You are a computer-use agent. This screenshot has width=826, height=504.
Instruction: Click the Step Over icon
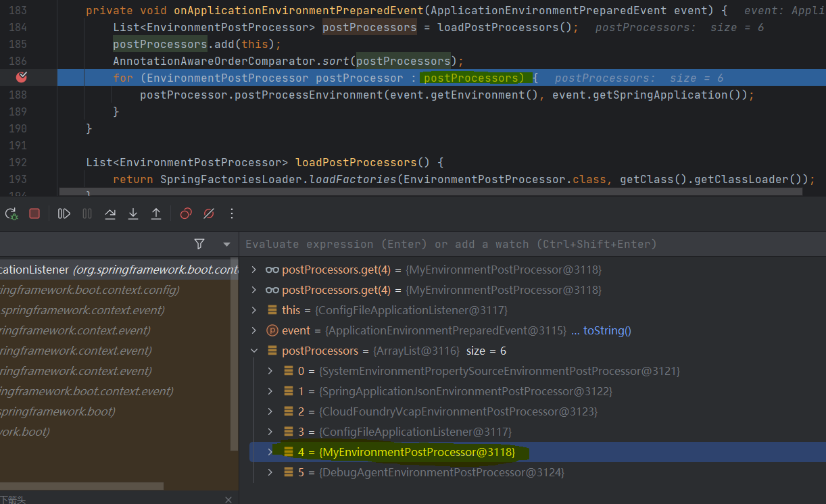click(x=110, y=213)
